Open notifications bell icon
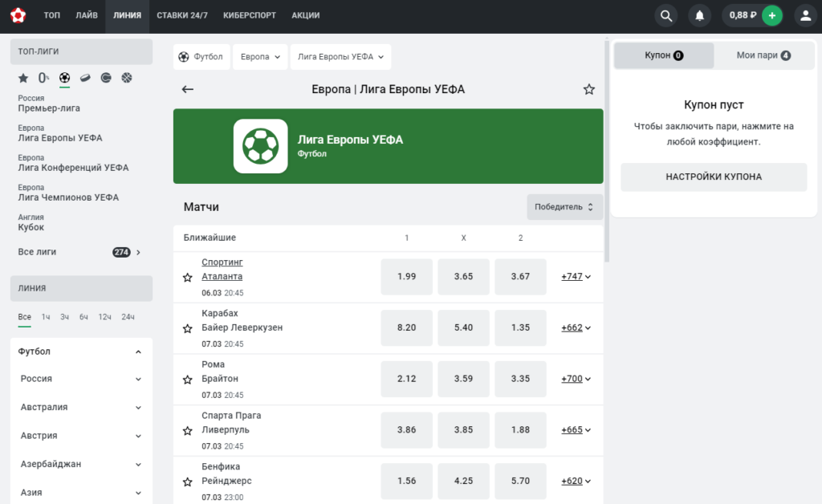This screenshot has height=504, width=822. click(x=699, y=16)
